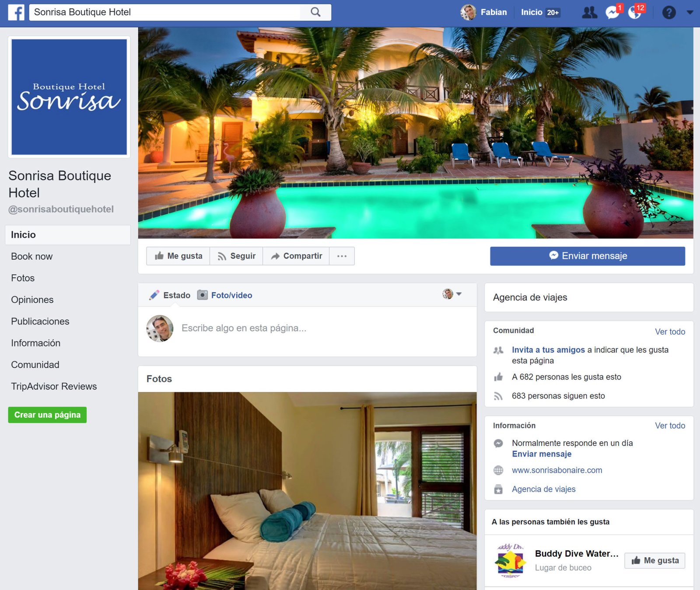The image size is (700, 590).
Task: Open the help question mark icon
Action: point(669,12)
